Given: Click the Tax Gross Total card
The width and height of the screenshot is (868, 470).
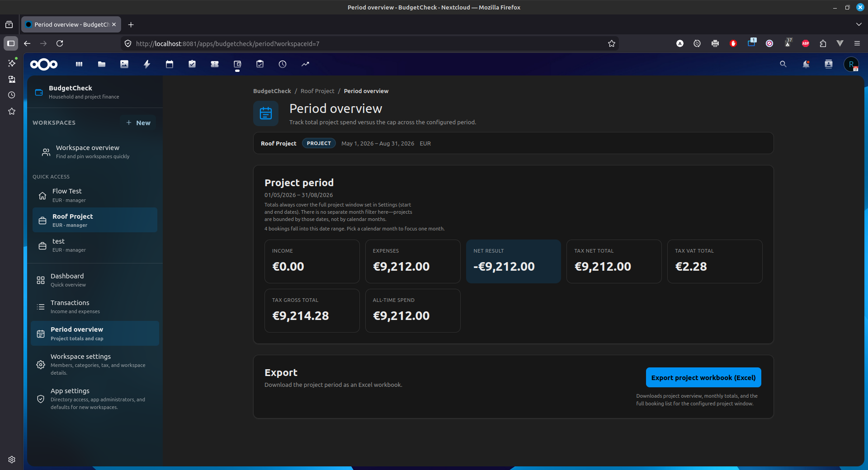Looking at the screenshot, I should (x=312, y=310).
